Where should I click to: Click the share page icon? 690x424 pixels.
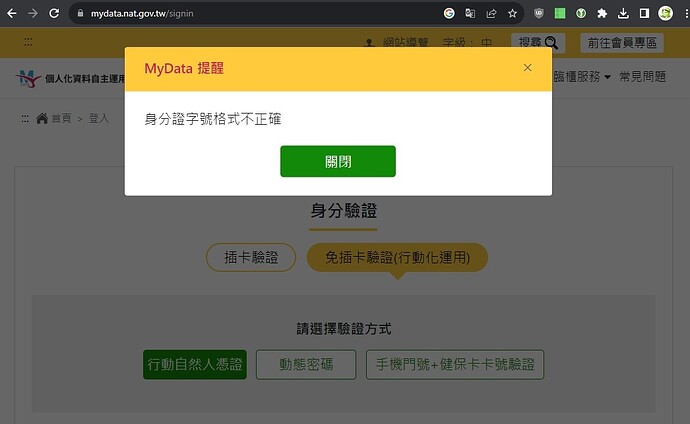[491, 14]
